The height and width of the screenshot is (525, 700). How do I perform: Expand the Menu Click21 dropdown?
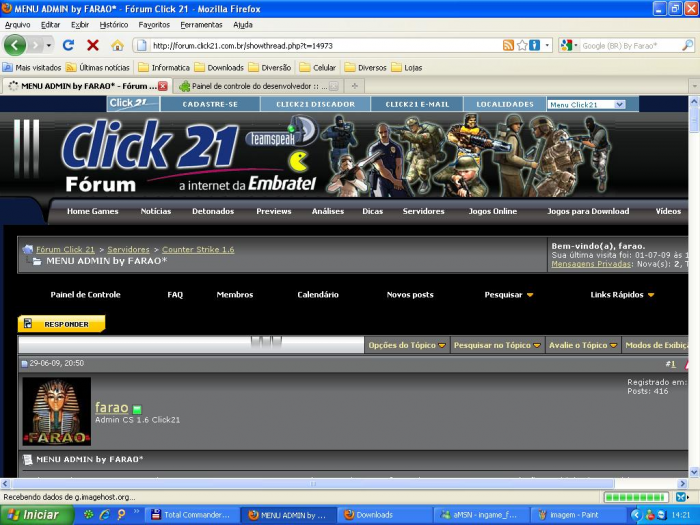click(619, 104)
